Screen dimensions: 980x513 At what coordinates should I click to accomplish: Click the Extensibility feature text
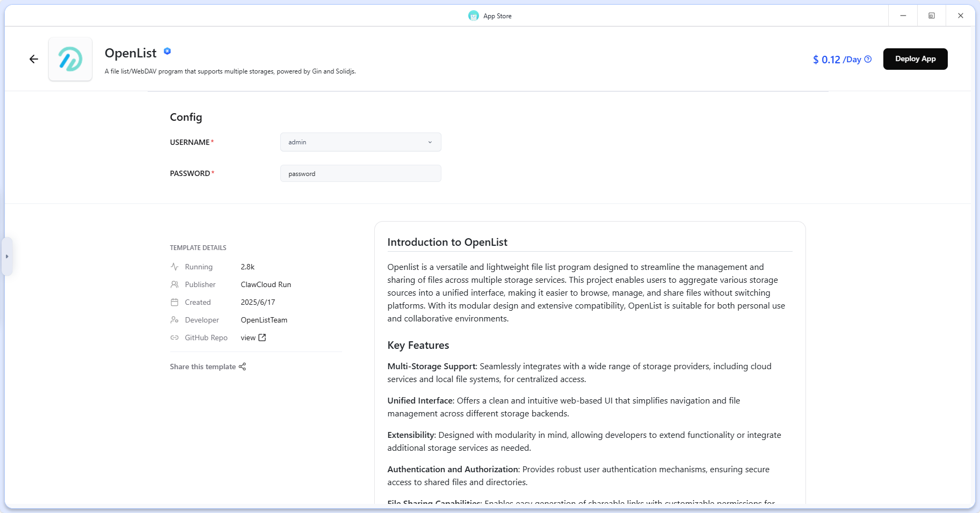pyautogui.click(x=584, y=441)
